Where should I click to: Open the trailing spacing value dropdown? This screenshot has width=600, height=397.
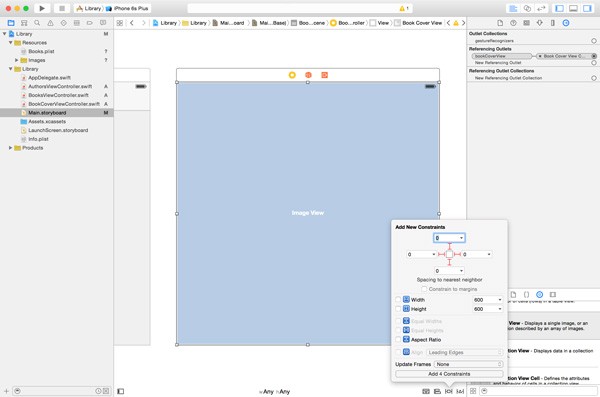click(489, 254)
